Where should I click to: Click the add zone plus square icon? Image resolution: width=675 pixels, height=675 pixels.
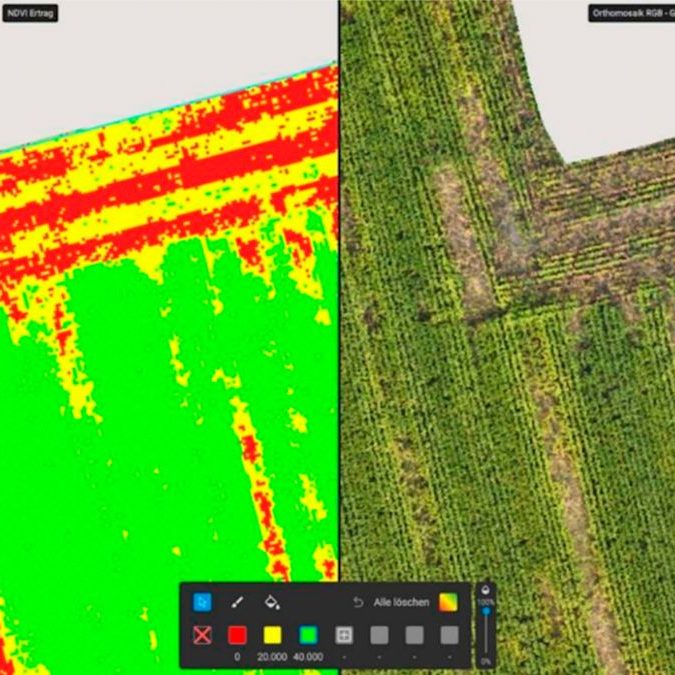[344, 635]
